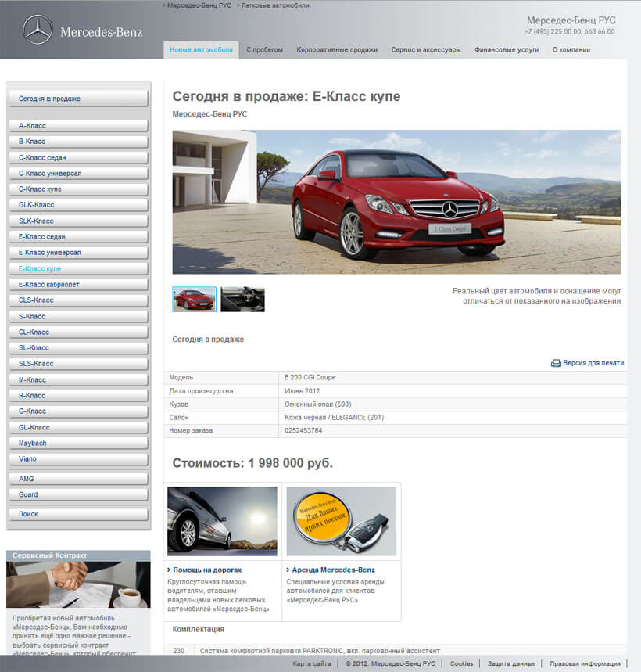Viewport: 641px width, 672px height.
Task: Select SL-Класс in the sidebar
Action: (78, 347)
